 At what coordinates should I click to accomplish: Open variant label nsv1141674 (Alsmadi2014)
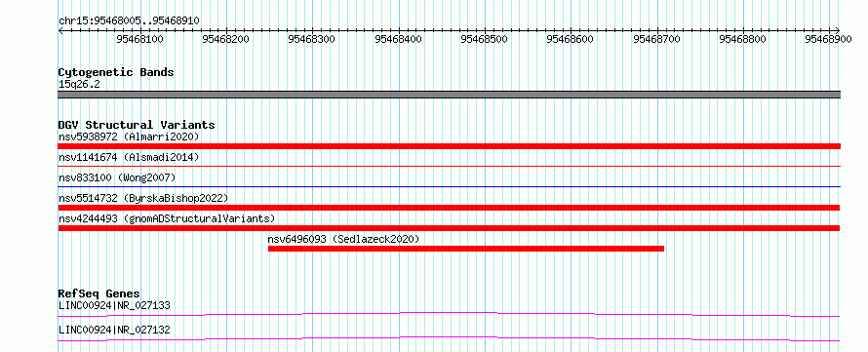click(x=129, y=157)
